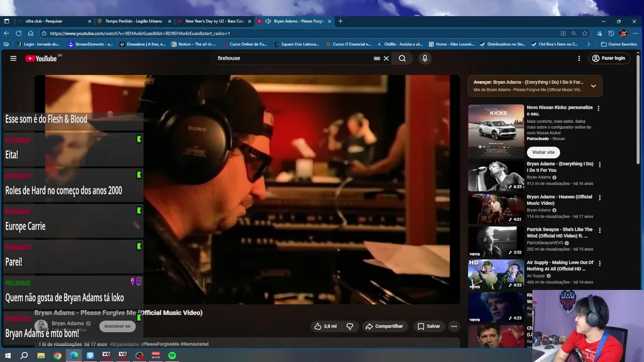The image size is (644, 362).
Task: Bookmark this page with the star icon
Action: [585, 33]
